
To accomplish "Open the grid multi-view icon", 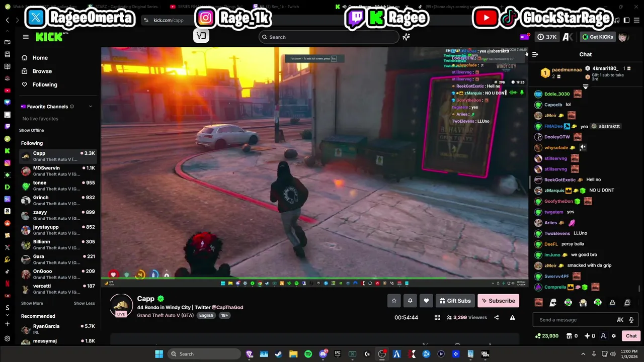I will [437, 317].
